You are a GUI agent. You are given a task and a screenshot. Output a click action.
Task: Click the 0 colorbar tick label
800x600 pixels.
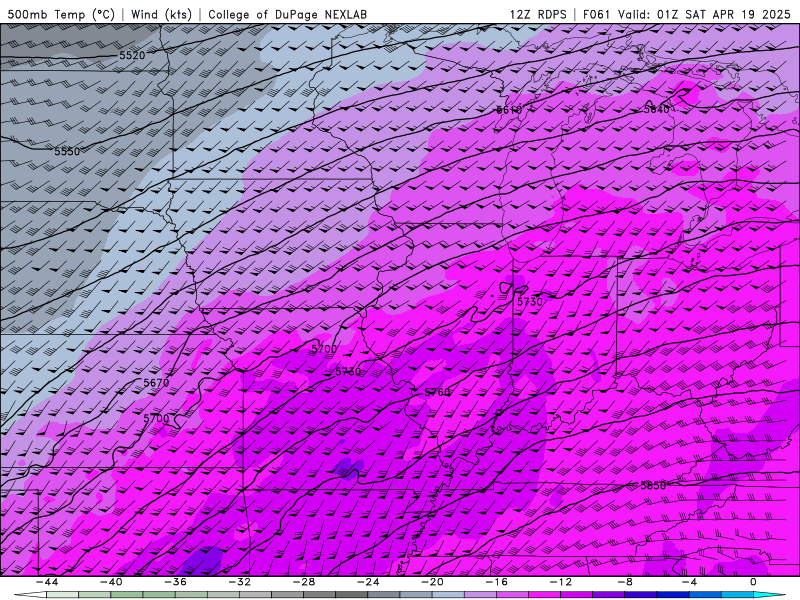(754, 582)
